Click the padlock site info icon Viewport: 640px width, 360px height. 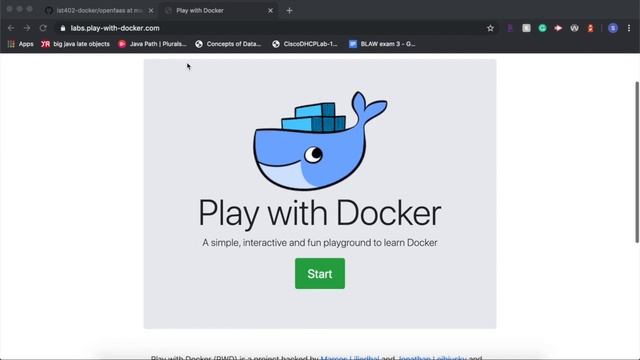62,28
